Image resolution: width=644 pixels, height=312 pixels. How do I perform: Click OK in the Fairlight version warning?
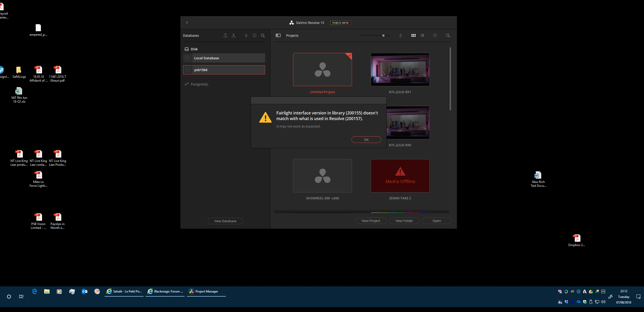pyautogui.click(x=366, y=140)
